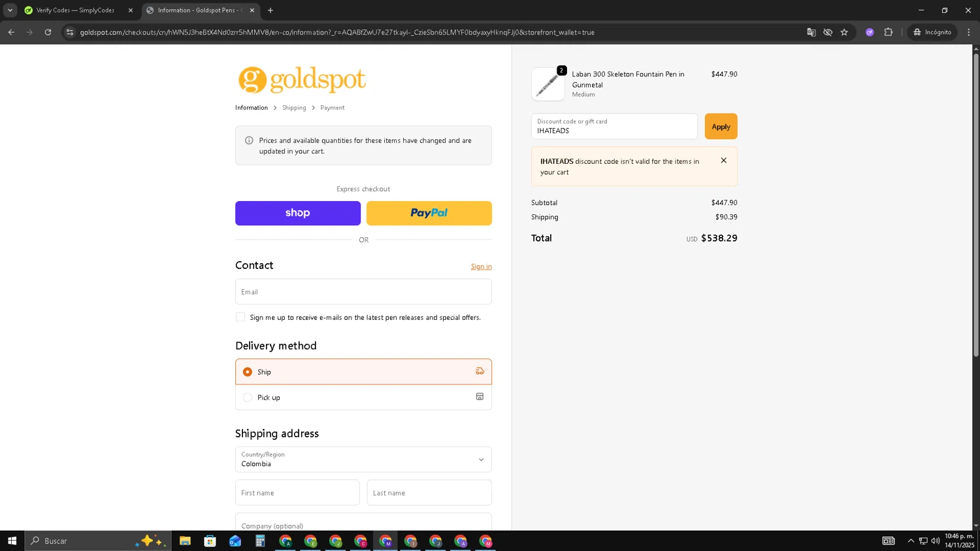The height and width of the screenshot is (551, 980).
Task: Bookmark this page with the star icon
Action: (844, 32)
